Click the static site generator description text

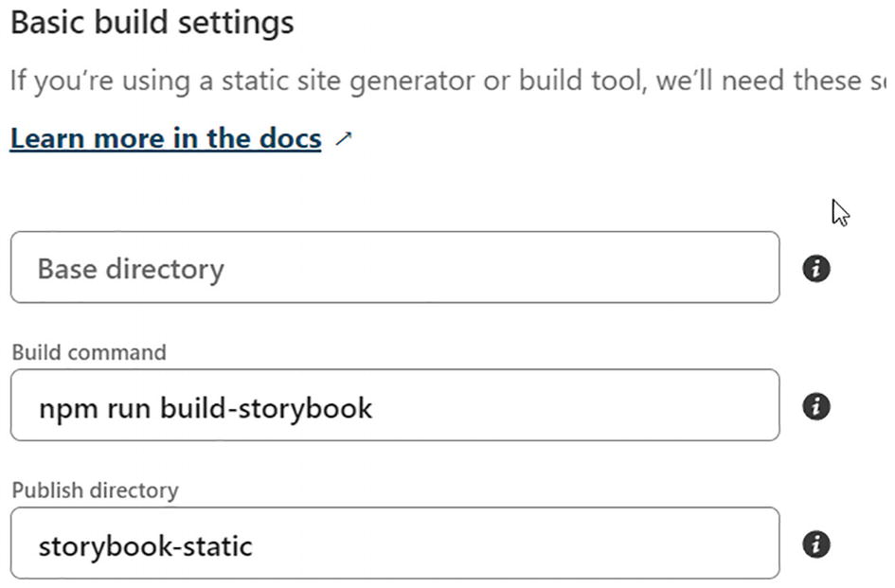[x=445, y=80]
